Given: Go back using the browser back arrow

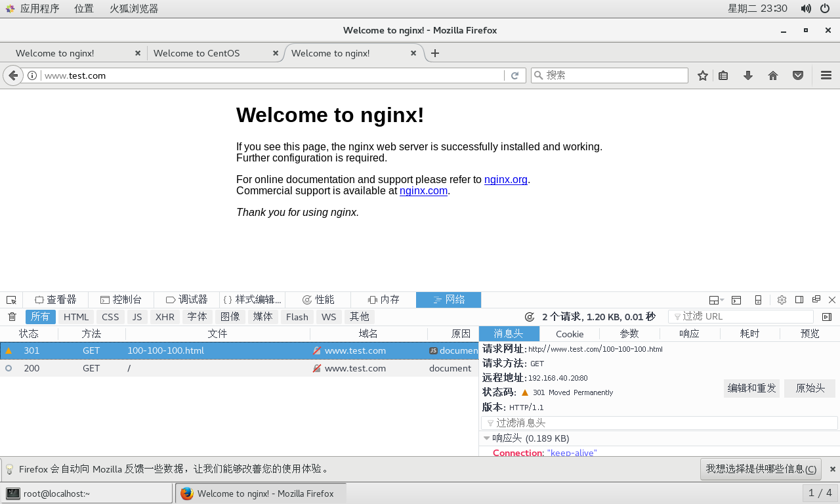Looking at the screenshot, I should [12, 75].
